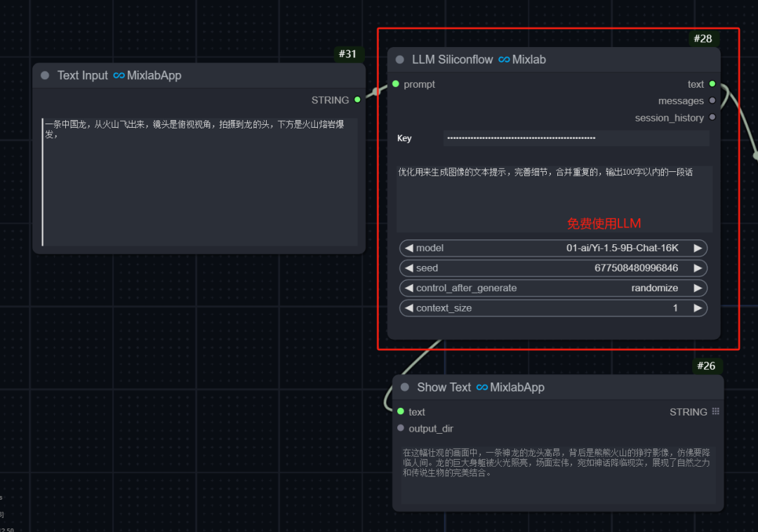Click the #26 node ID badge
758x532 pixels.
(x=706, y=366)
